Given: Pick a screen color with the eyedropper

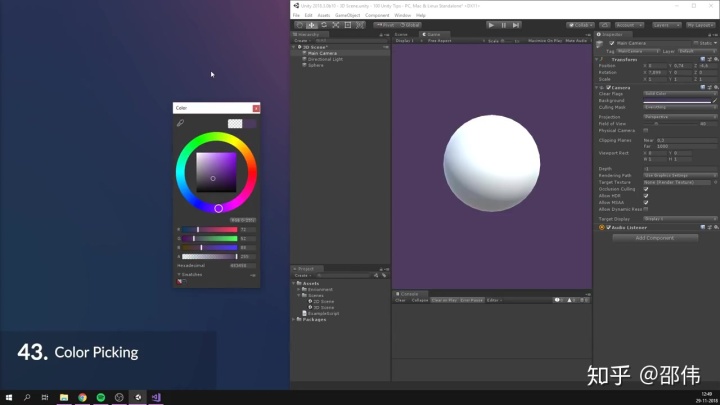Looking at the screenshot, I should 180,123.
